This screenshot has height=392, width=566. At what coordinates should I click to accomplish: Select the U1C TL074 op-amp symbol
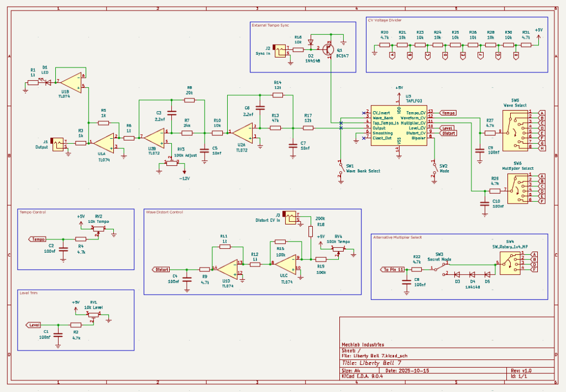[x=284, y=264]
